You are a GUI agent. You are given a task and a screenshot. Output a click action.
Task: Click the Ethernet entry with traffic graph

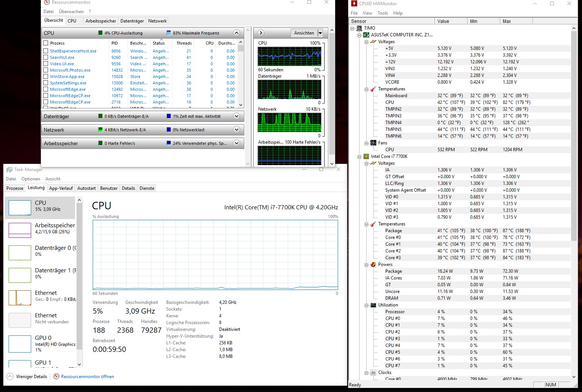click(41, 297)
